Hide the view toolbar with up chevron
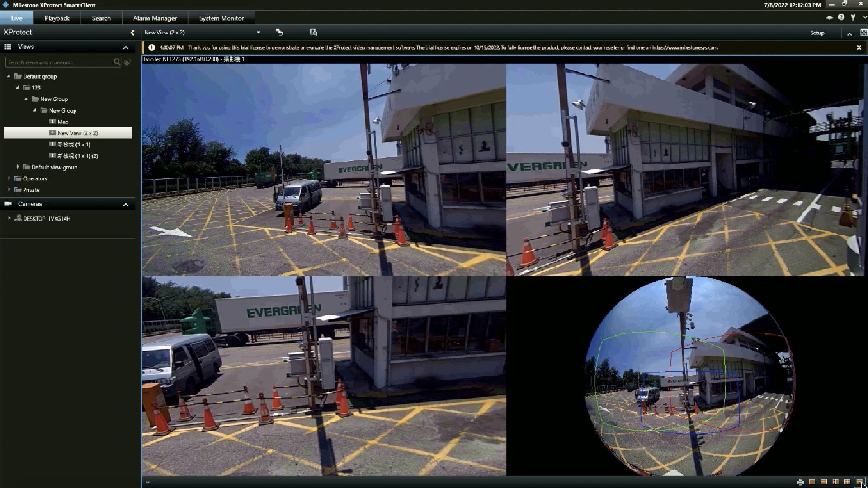 849,33
